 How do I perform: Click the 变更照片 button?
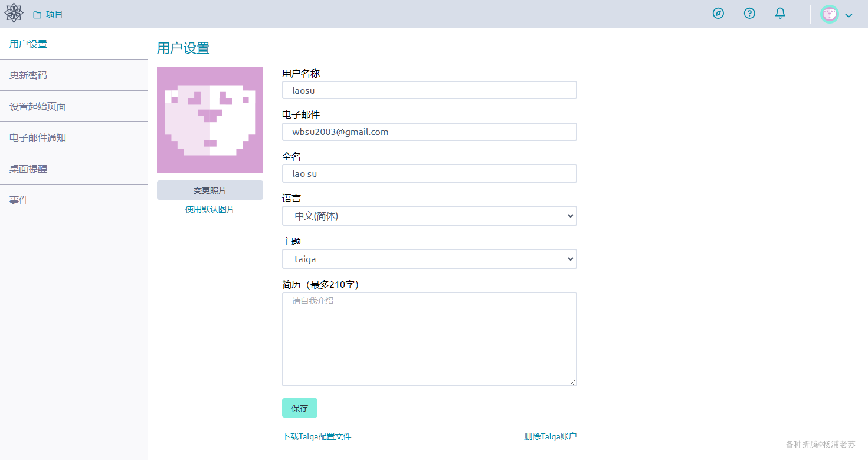pos(210,190)
